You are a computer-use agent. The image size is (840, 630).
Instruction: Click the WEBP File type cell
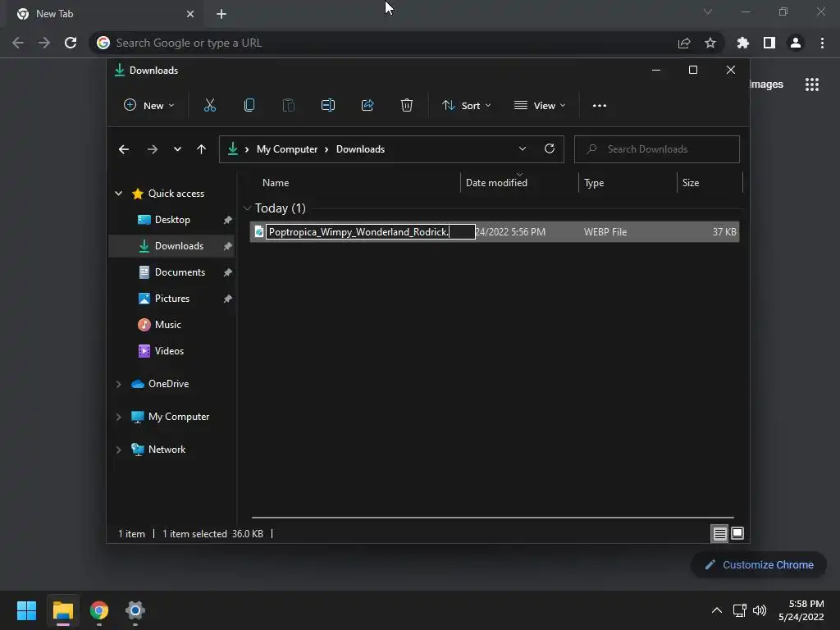coord(605,232)
